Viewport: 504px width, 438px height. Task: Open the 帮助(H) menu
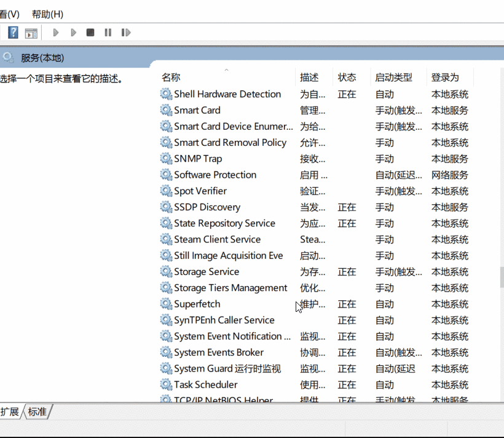[47, 14]
